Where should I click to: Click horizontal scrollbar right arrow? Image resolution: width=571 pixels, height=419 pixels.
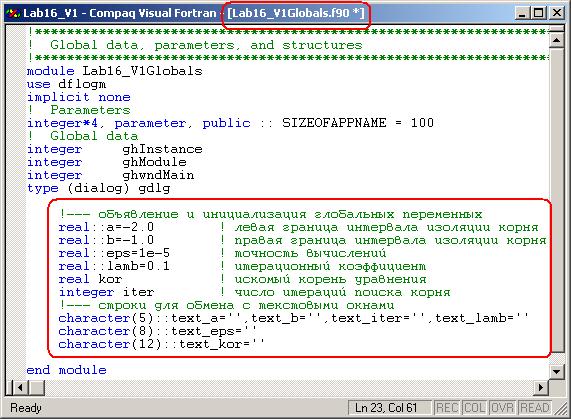pos(541,387)
